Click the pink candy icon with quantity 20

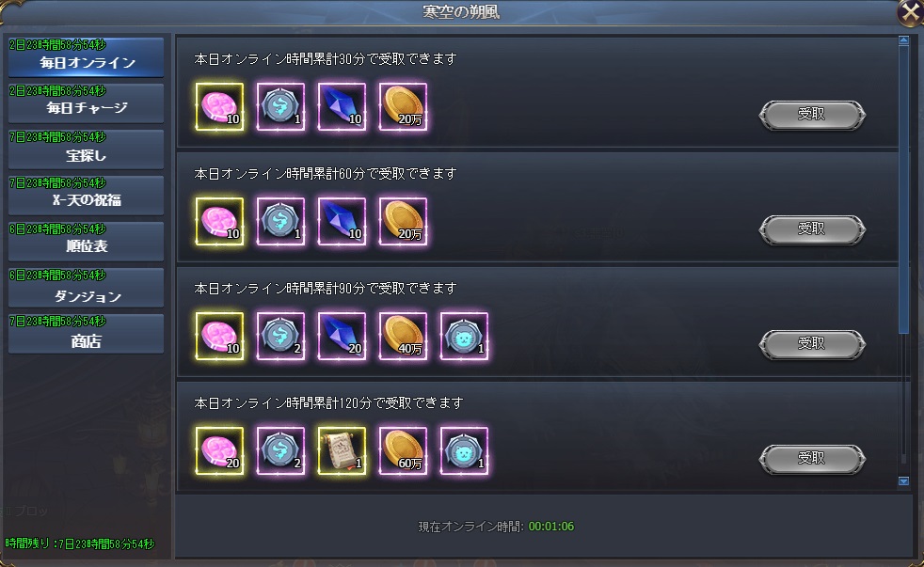pyautogui.click(x=219, y=451)
